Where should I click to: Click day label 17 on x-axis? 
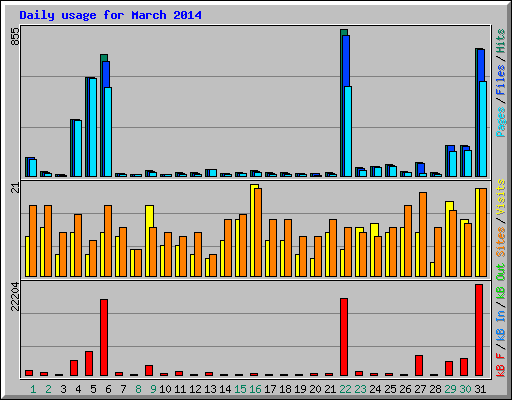[x=270, y=389]
